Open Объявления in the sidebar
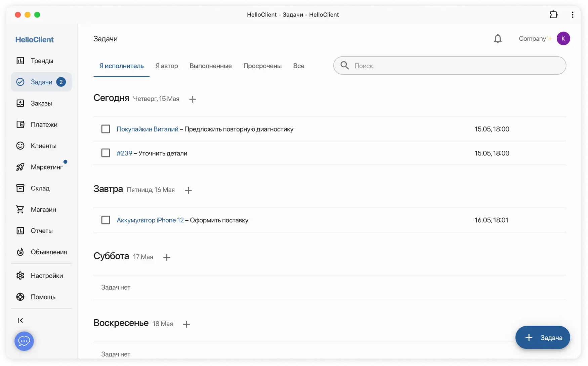588x366 pixels. 48,252
